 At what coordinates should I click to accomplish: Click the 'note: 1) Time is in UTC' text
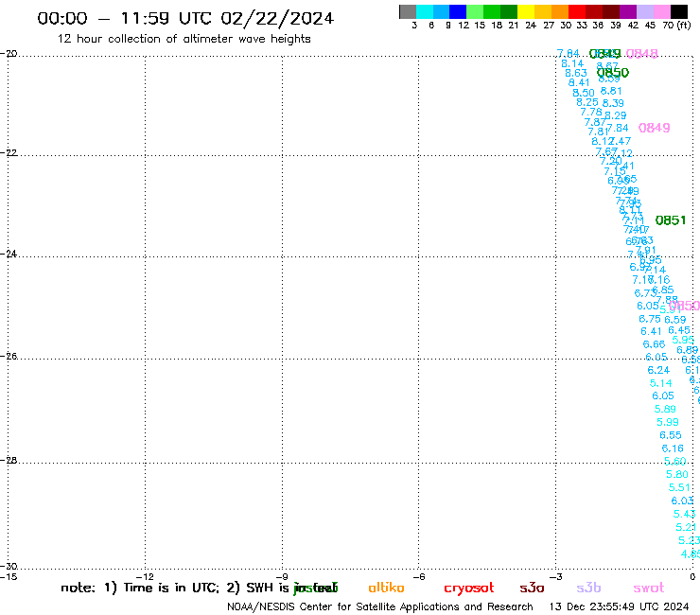point(140,588)
